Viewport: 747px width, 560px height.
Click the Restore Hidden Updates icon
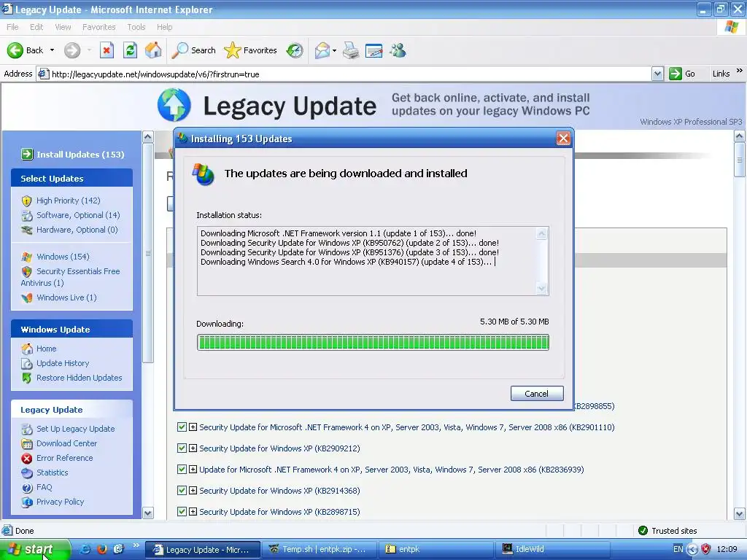click(x=27, y=378)
